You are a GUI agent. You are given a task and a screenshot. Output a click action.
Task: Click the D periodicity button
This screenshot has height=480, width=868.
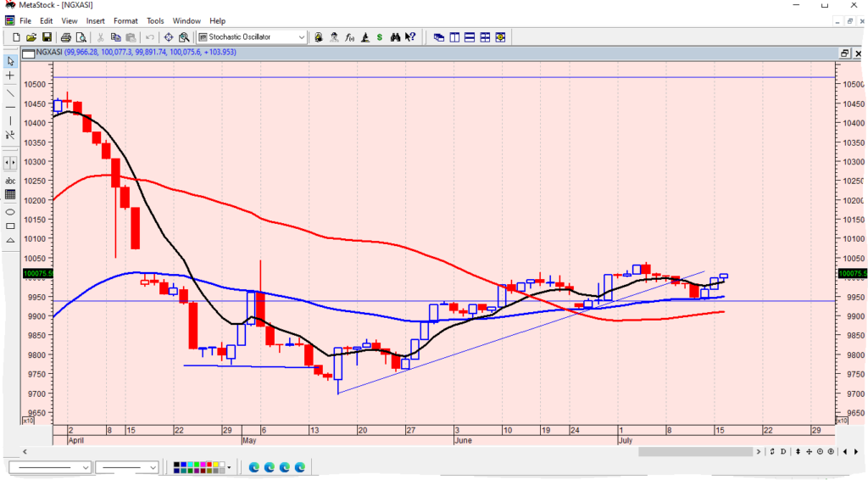[x=783, y=451]
